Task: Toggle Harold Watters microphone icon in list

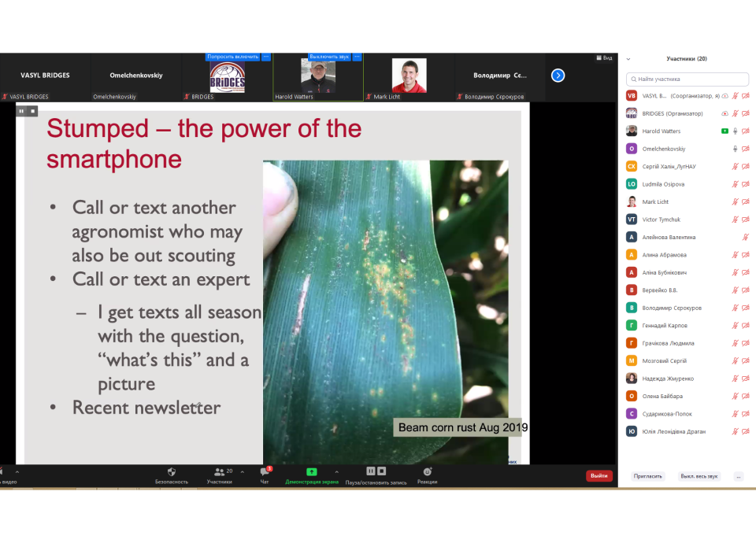Action: pos(736,131)
